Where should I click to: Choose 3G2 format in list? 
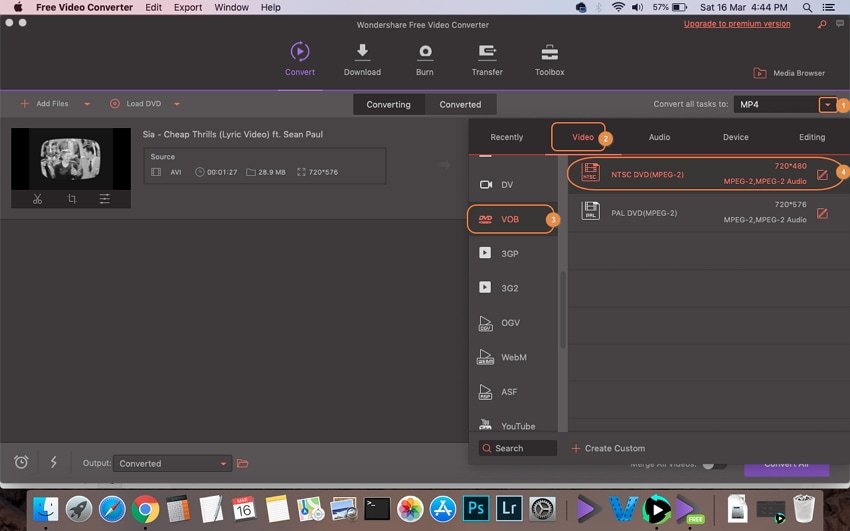(513, 288)
